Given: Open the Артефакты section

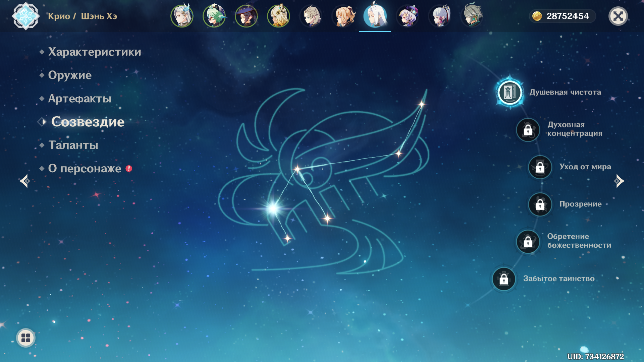Looking at the screenshot, I should 80,99.
